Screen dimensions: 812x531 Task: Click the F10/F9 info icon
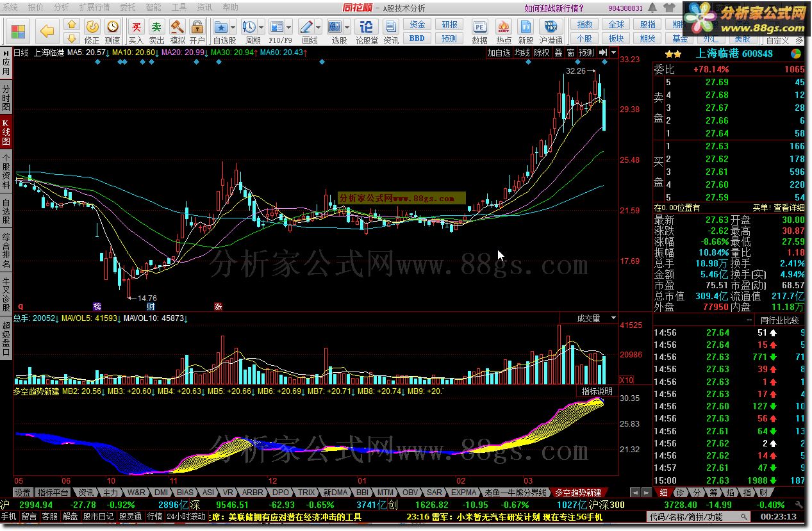276,27
